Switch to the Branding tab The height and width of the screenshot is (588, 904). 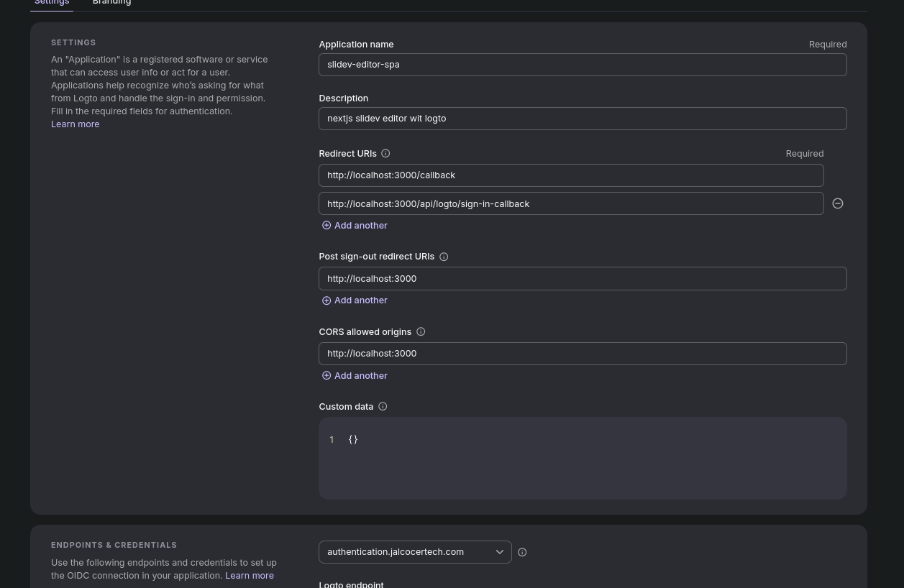[x=111, y=3]
